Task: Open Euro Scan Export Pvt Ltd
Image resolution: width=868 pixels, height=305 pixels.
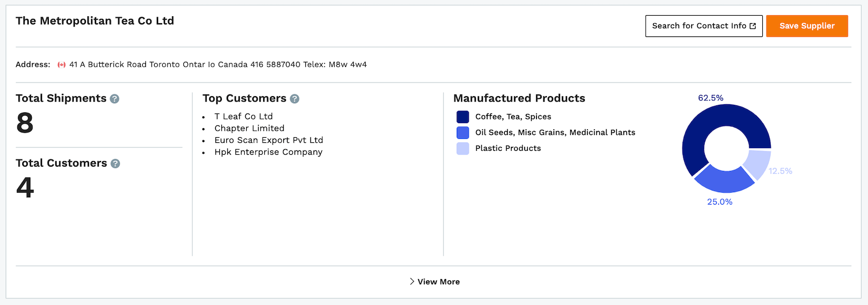Action: 269,140
